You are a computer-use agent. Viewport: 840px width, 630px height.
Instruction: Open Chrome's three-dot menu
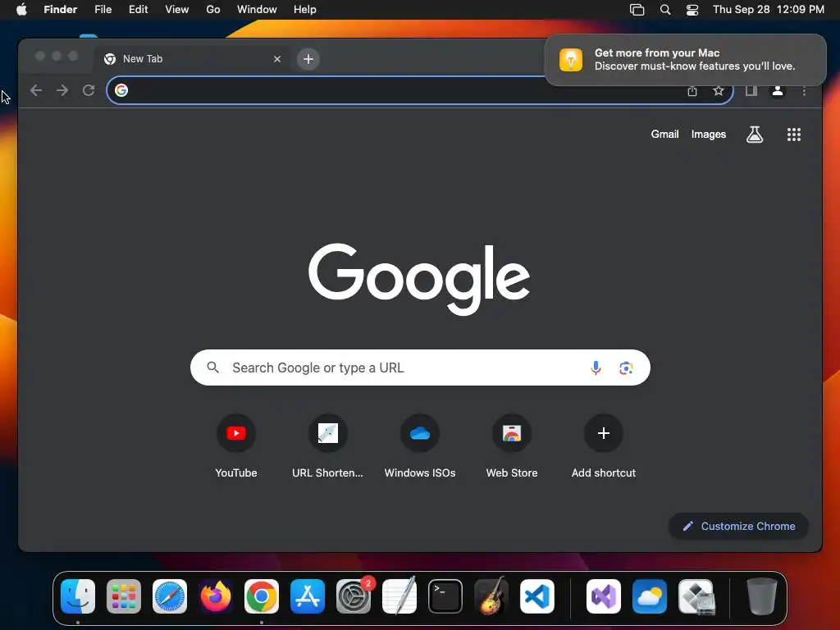(x=804, y=91)
